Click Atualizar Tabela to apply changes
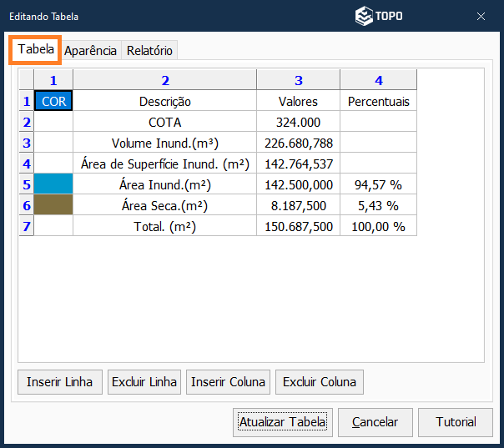Screen dimensions: 504x448 (282, 422)
